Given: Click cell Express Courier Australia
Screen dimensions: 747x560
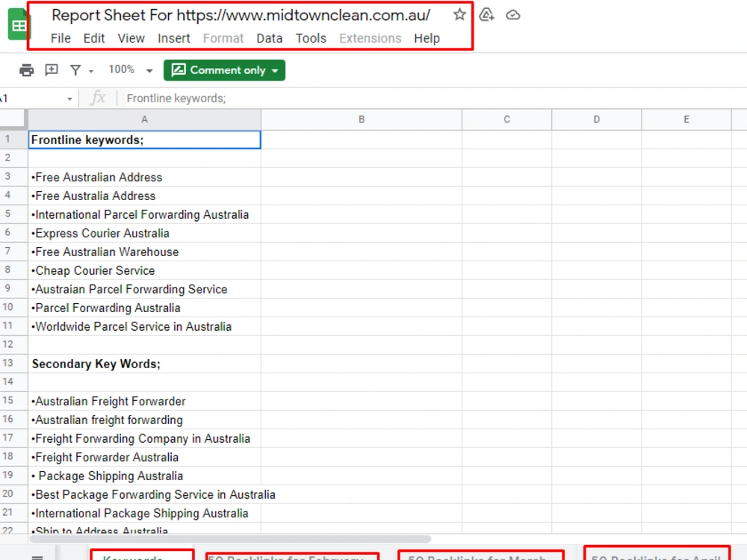Looking at the screenshot, I should (144, 233).
